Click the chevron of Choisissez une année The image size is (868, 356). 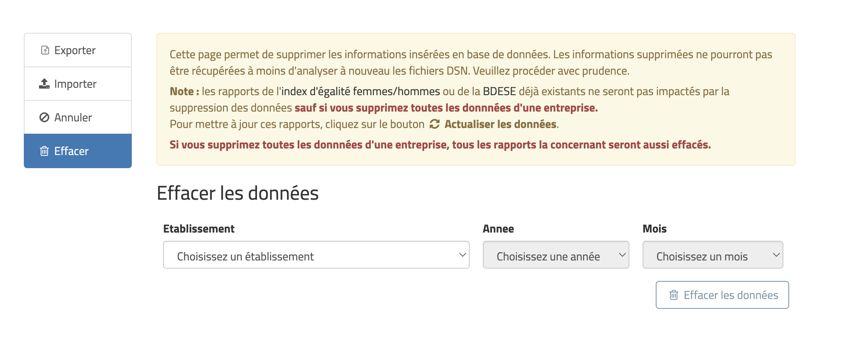point(622,255)
